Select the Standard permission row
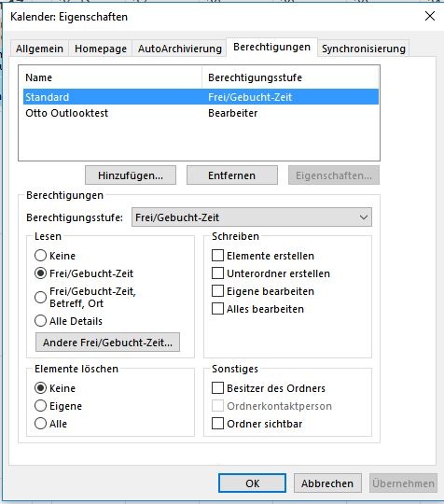This screenshot has height=504, width=444. point(201,97)
